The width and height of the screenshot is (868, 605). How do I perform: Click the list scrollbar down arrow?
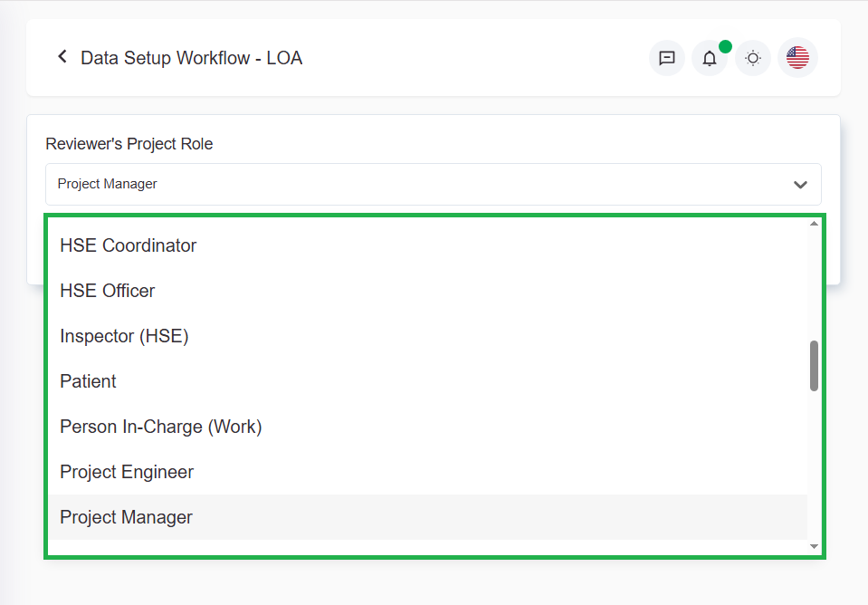814,546
